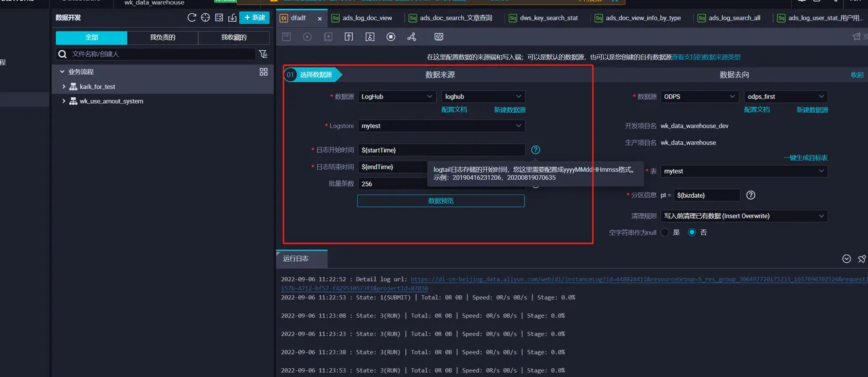The image size is (868, 377).
Task: Click the 收起 link
Action: coord(857,75)
